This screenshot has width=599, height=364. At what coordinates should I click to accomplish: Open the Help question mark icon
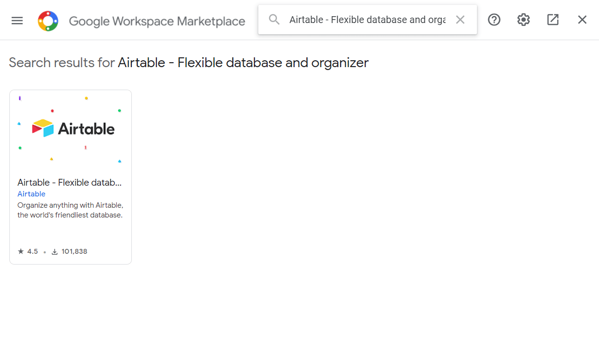click(494, 20)
